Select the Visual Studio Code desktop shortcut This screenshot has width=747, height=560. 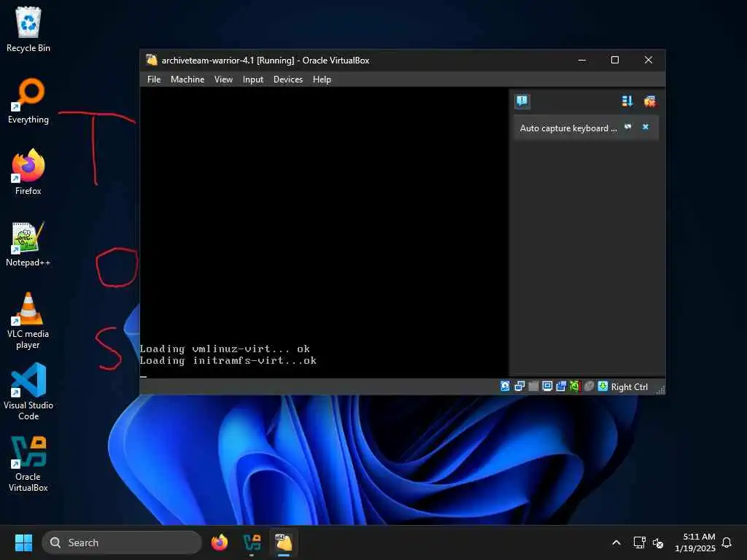coord(28,392)
